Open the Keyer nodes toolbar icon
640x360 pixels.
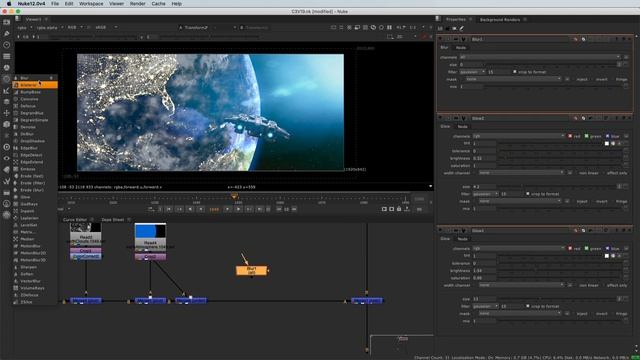[6, 90]
